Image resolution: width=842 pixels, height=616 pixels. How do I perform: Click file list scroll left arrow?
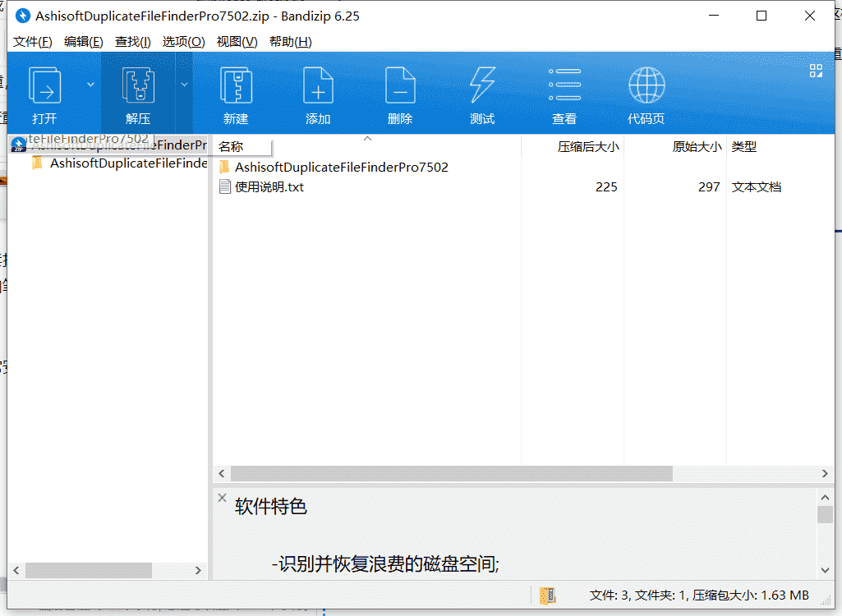coord(222,474)
